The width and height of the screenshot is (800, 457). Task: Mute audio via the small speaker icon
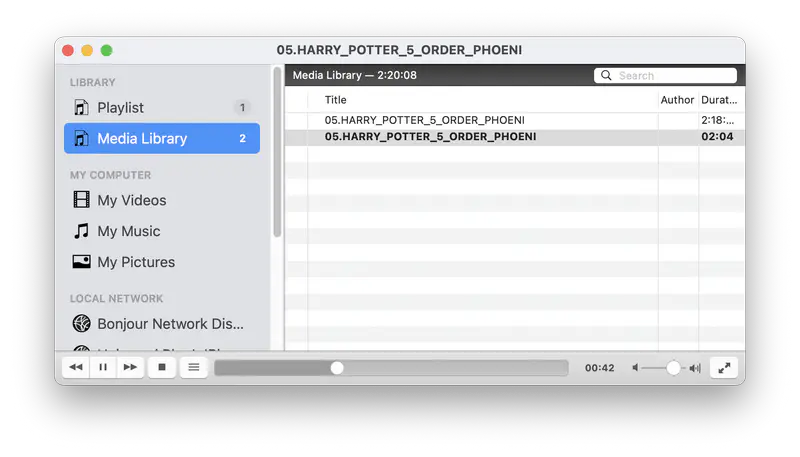click(635, 368)
